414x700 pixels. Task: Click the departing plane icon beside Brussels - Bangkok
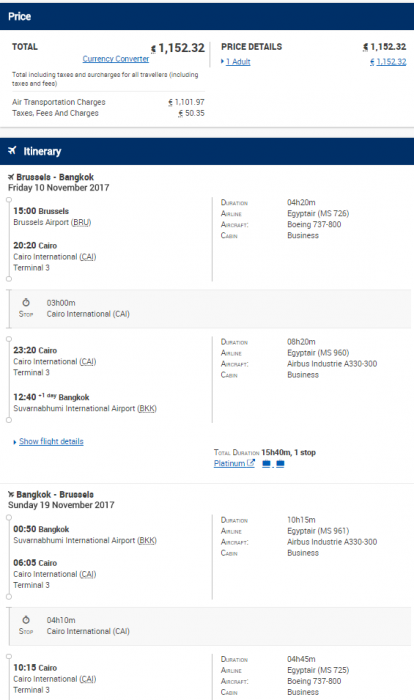tap(11, 177)
